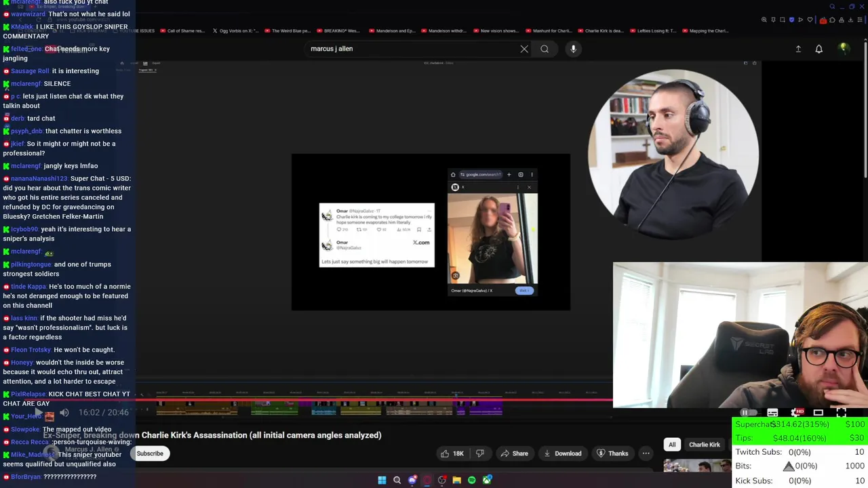Mute the video volume
Viewport: 868px width, 488px height.
click(64, 412)
